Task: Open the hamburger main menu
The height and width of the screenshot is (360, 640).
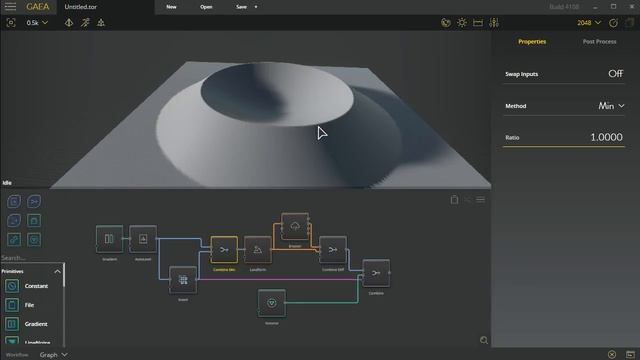Action: [x=10, y=7]
